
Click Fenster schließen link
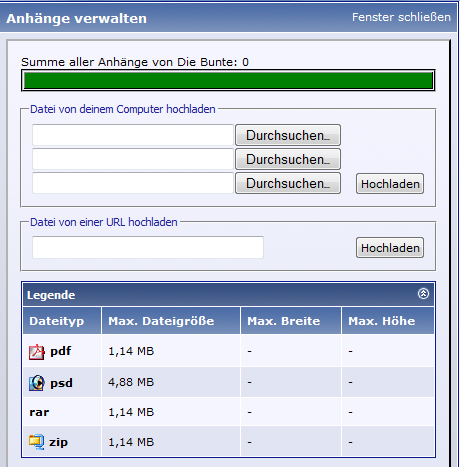click(x=401, y=17)
